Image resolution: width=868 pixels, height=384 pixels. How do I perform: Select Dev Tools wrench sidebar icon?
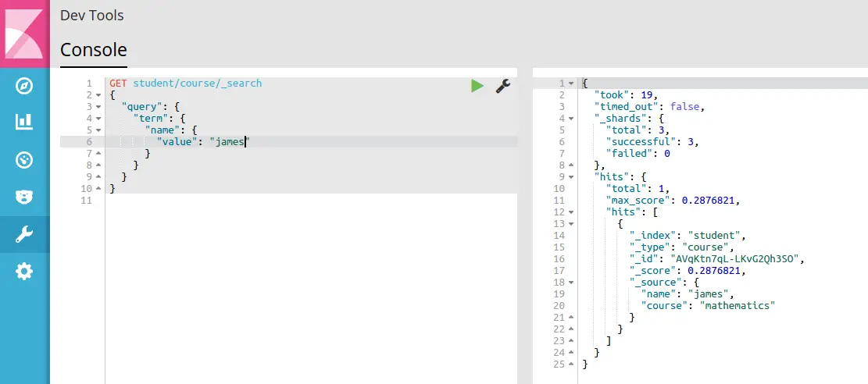point(24,234)
